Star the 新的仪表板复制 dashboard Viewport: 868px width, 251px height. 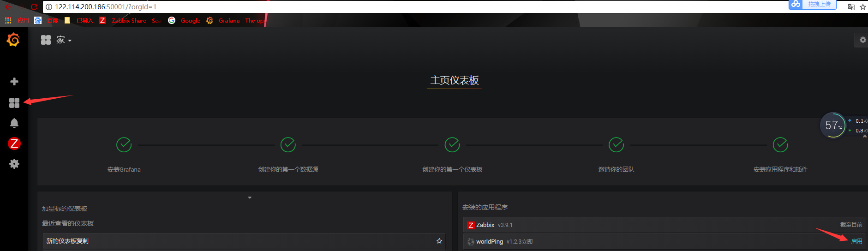pos(439,241)
